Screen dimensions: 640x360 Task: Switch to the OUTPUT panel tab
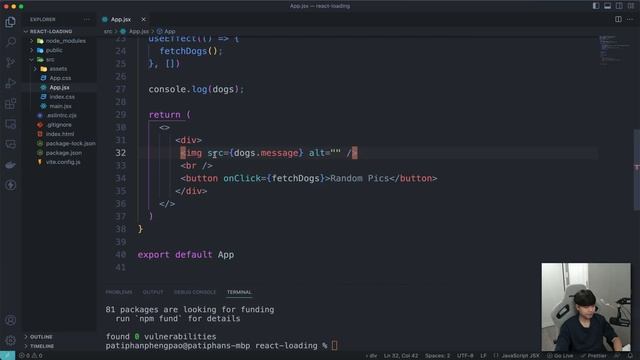pyautogui.click(x=153, y=292)
